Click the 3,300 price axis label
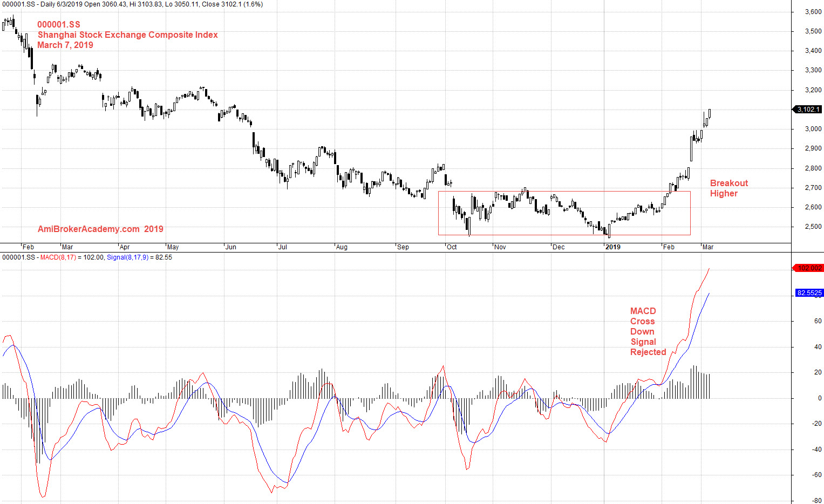This screenshot has width=824, height=504. point(813,70)
